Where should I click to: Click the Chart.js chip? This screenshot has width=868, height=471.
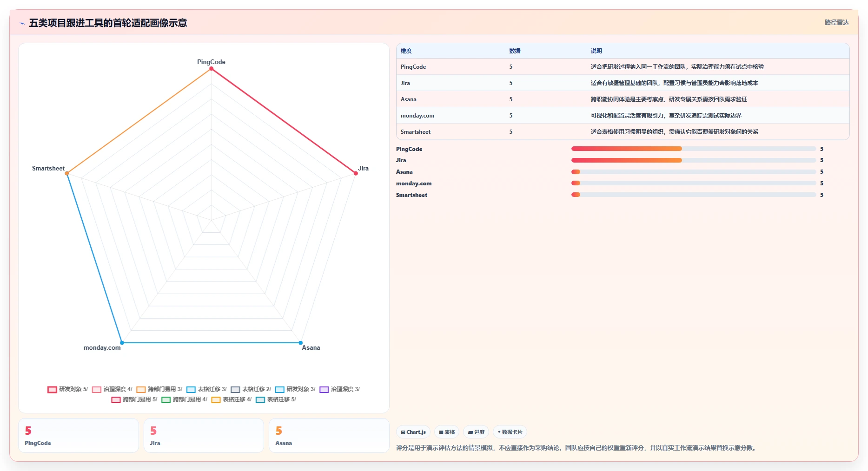[x=413, y=432]
